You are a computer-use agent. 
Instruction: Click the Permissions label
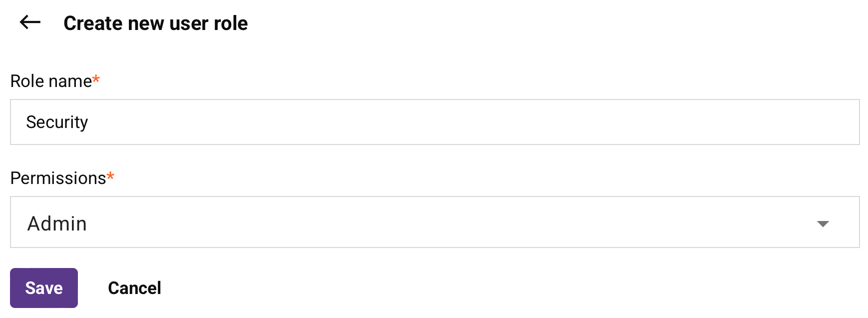coord(58,178)
